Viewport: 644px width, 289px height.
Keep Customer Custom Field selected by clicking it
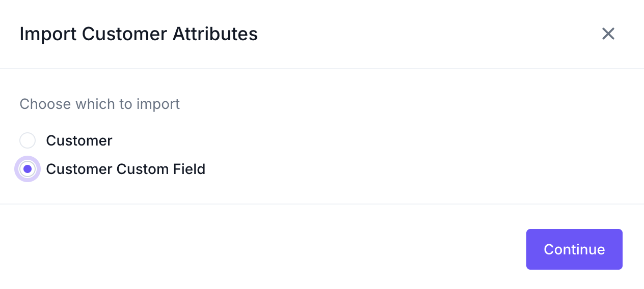click(x=28, y=169)
